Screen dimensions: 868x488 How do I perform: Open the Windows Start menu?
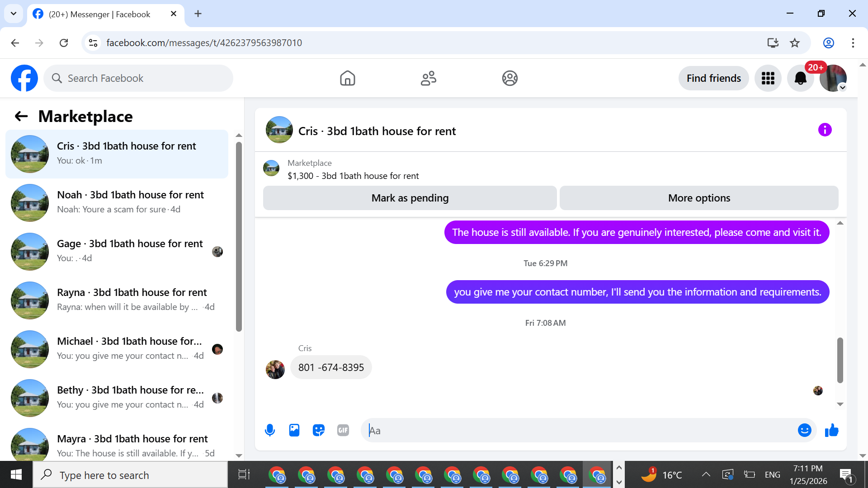pos(16,474)
